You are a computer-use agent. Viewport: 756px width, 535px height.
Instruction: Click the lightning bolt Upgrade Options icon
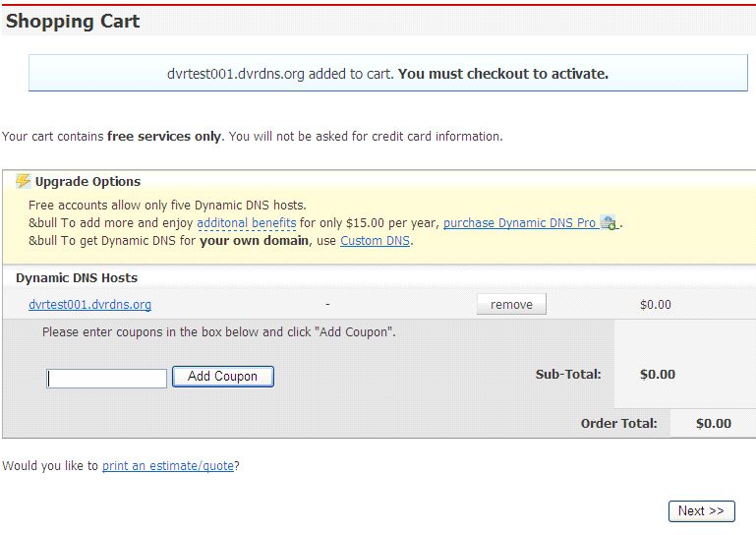(x=23, y=181)
